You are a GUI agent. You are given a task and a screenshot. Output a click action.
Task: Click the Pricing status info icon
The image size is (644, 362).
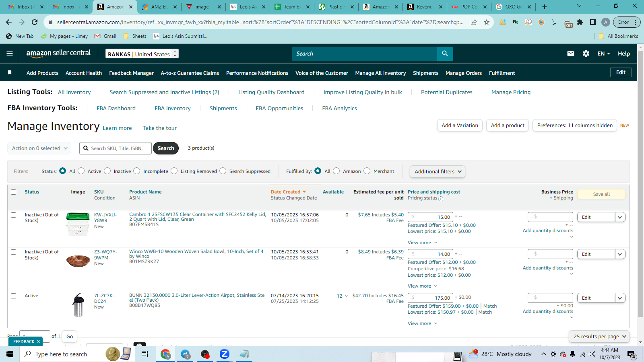[x=441, y=199]
